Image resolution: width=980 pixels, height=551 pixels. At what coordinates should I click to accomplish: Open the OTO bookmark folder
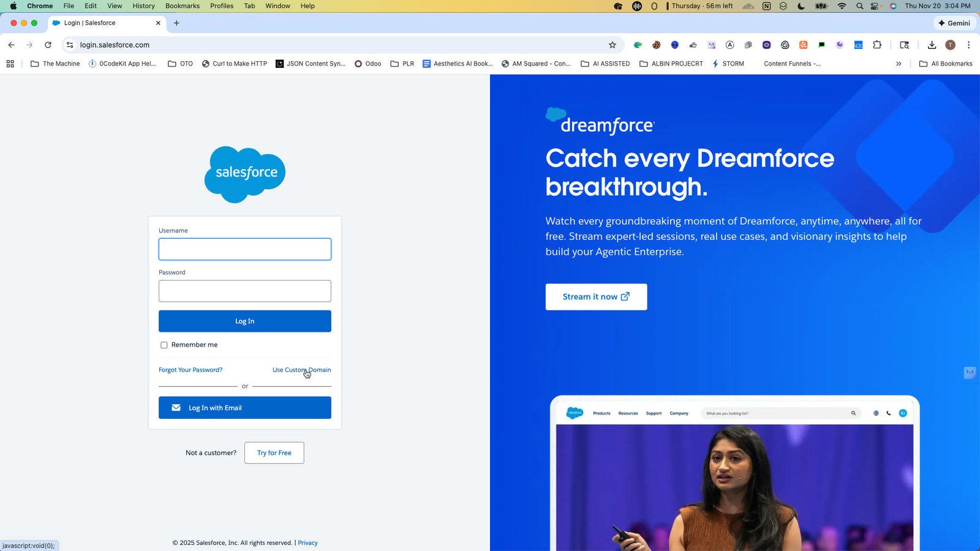180,64
